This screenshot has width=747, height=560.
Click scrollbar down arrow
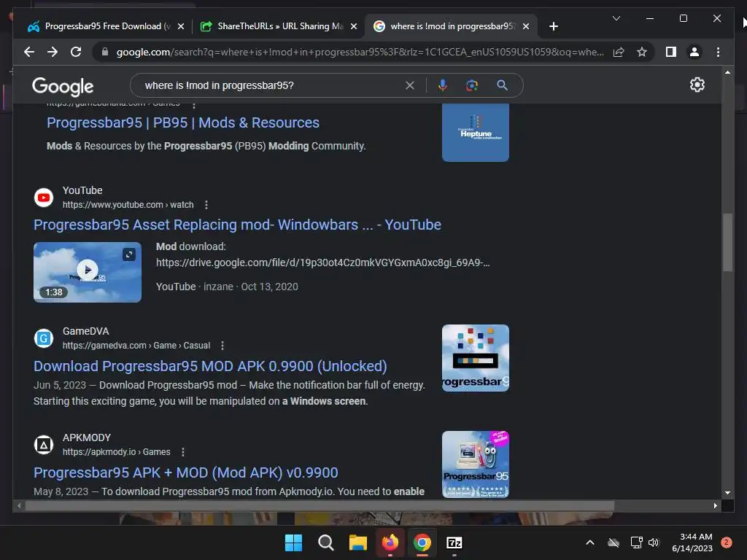pyautogui.click(x=727, y=493)
